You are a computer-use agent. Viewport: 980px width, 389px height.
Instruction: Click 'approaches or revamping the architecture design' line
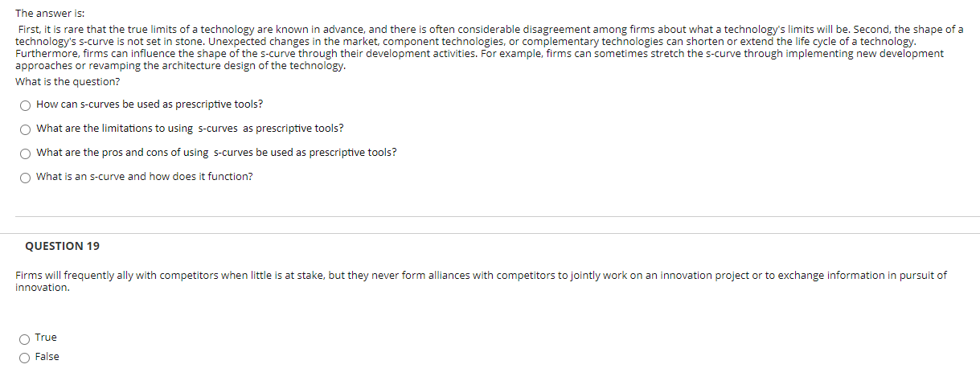[181, 66]
